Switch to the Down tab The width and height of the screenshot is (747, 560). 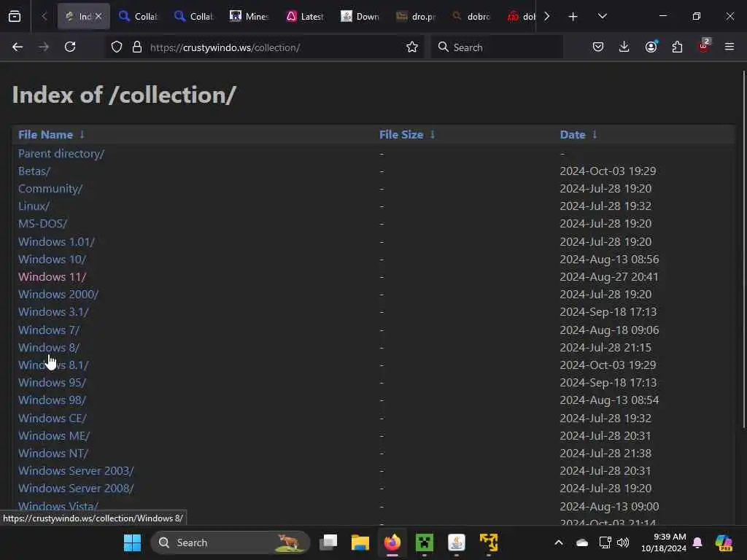pyautogui.click(x=360, y=17)
